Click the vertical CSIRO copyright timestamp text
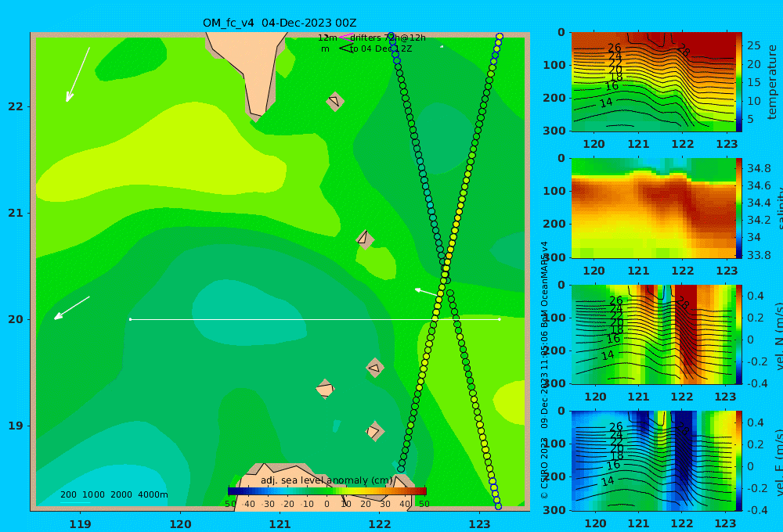Screen dimensions: 783x532 [544, 370]
